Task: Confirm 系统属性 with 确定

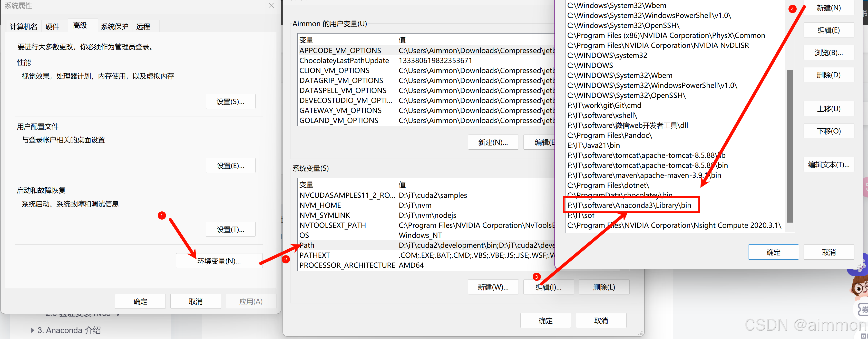Action: point(140,301)
